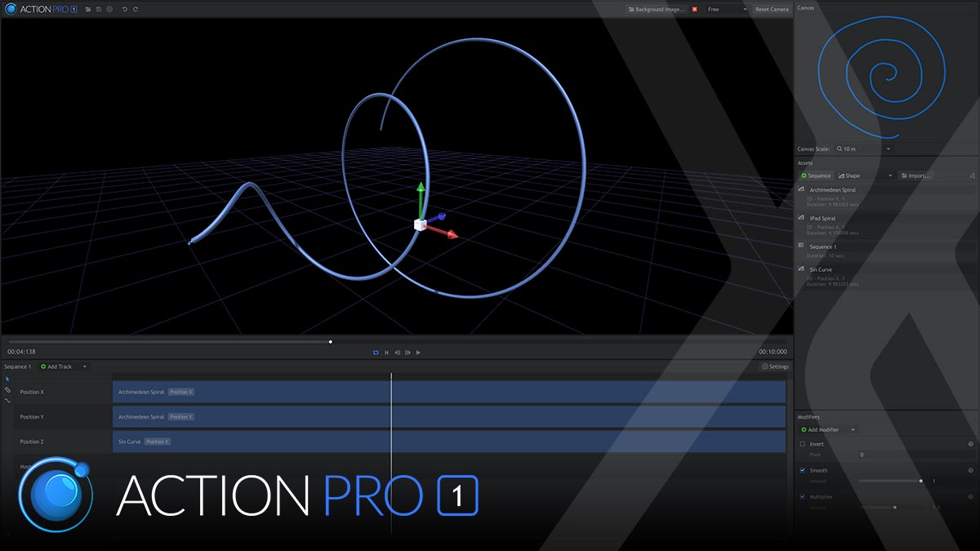Open a project using the folder icon
Screen dimensions: 980x551
(x=88, y=9)
